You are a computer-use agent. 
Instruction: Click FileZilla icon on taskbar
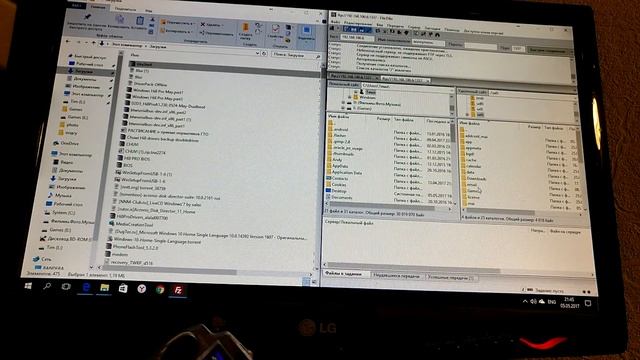(178, 290)
